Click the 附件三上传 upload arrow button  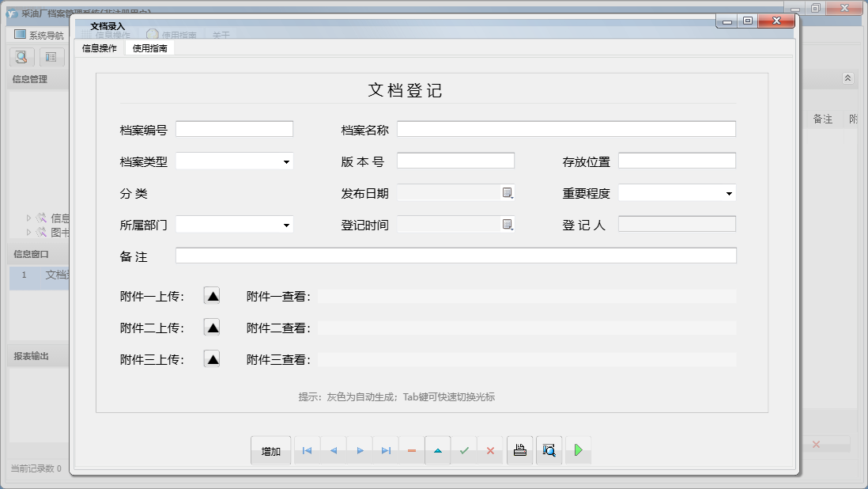point(212,358)
